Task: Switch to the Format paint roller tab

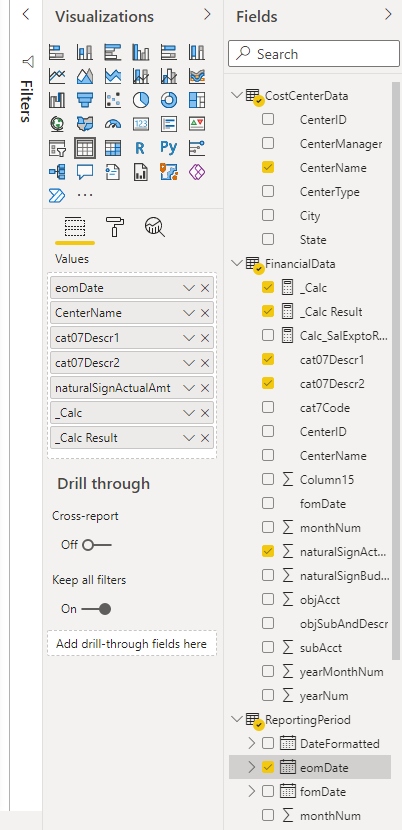Action: tap(114, 227)
